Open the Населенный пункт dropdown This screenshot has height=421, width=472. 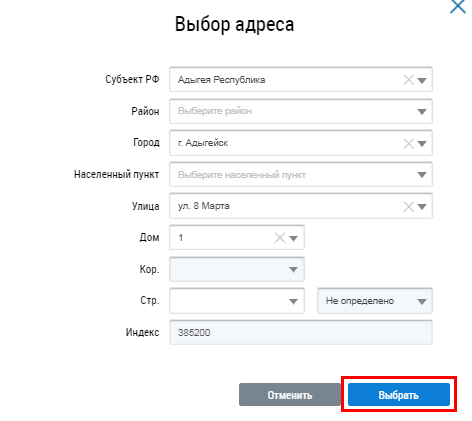pos(301,174)
